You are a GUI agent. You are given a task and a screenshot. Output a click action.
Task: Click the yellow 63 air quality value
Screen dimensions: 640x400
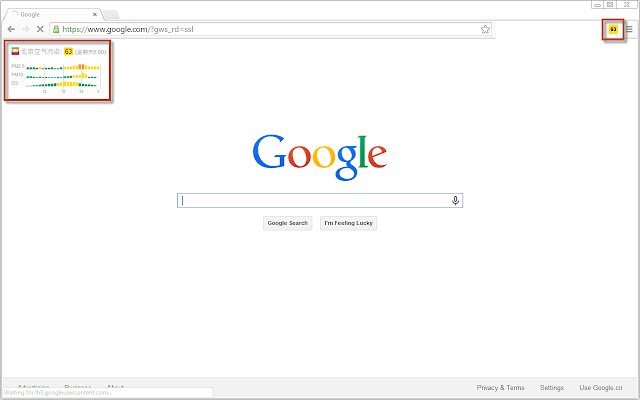(69, 51)
